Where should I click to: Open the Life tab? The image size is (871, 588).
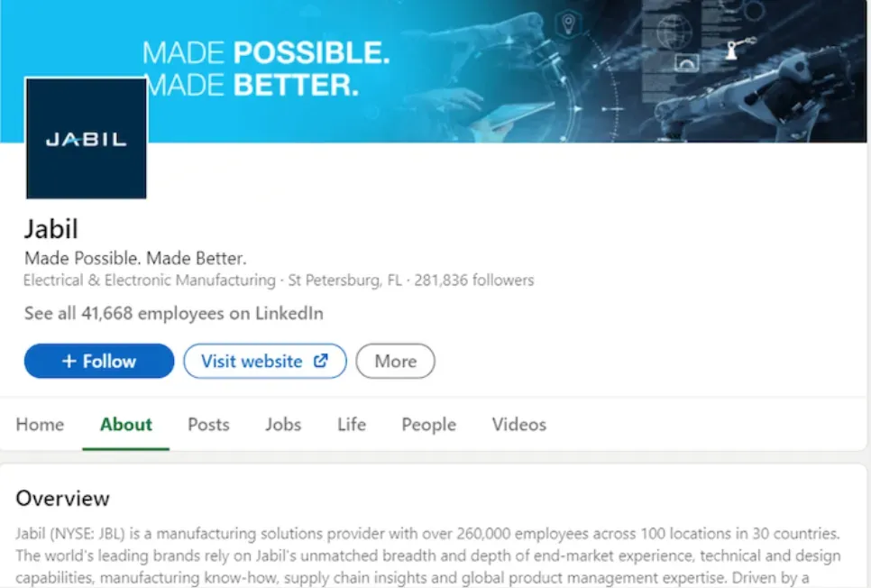352,425
